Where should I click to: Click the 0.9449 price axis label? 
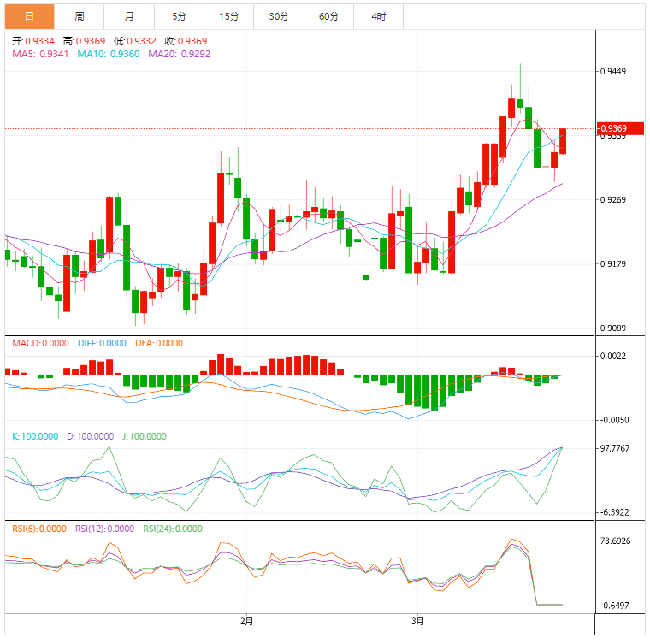(614, 72)
